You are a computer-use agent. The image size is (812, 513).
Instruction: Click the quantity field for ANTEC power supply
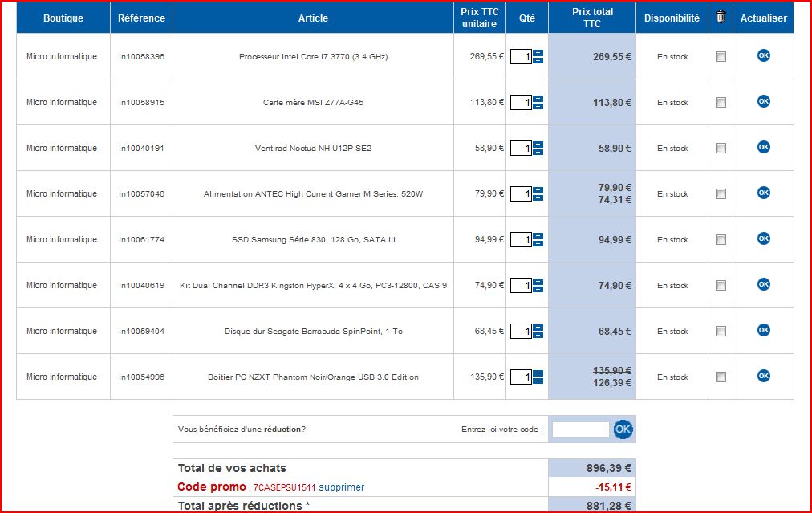(x=521, y=193)
